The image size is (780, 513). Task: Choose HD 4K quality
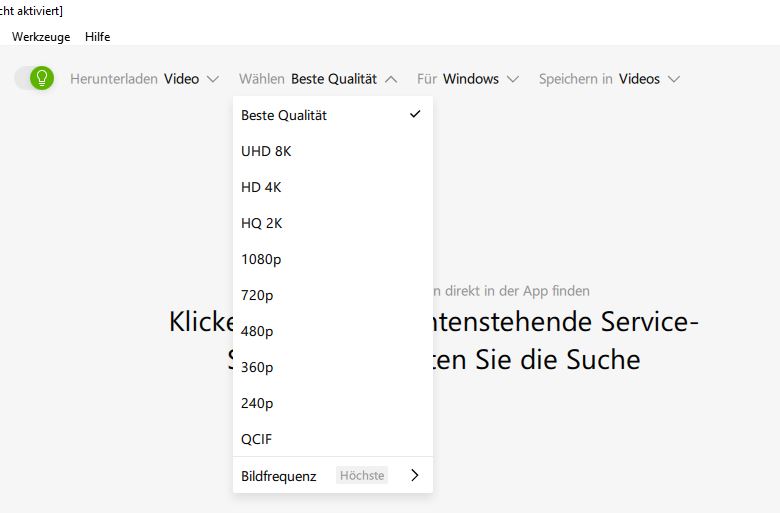tap(262, 187)
